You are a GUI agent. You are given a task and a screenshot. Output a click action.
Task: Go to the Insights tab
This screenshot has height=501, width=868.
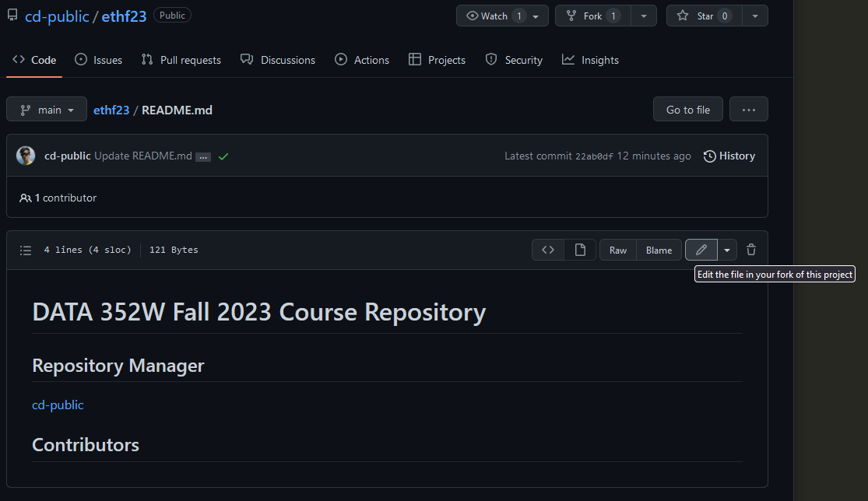point(591,60)
